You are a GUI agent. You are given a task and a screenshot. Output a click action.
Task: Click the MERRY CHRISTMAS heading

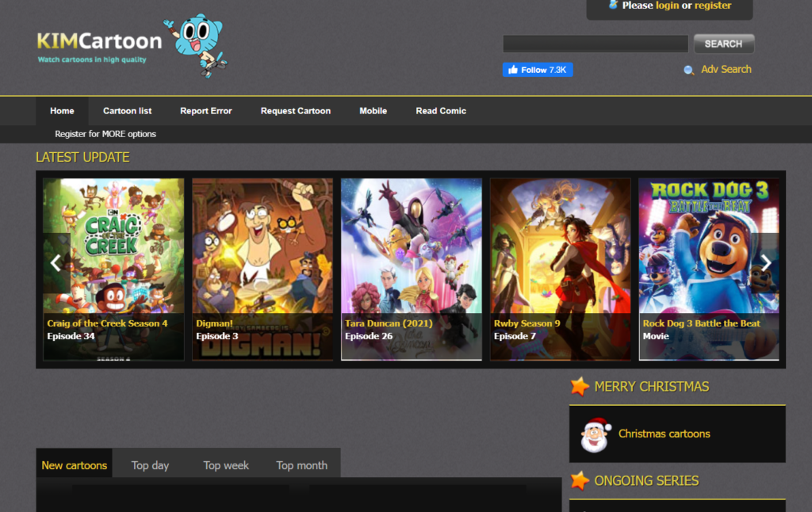tap(652, 387)
